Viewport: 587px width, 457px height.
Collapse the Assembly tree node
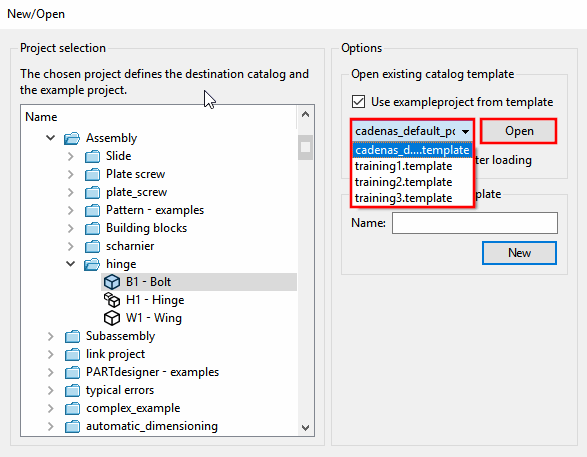pos(51,138)
